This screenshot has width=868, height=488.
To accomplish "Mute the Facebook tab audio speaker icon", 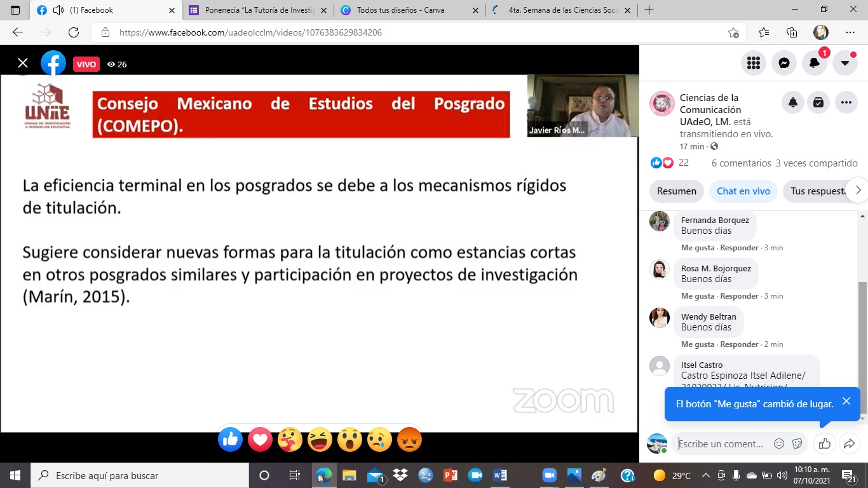I will [58, 10].
